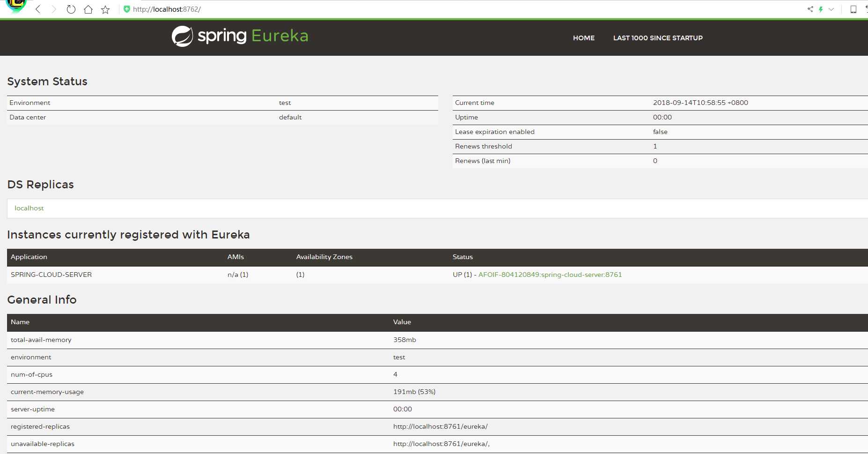Click the Name column header
Viewport: 868px width, 454px height.
click(x=20, y=322)
